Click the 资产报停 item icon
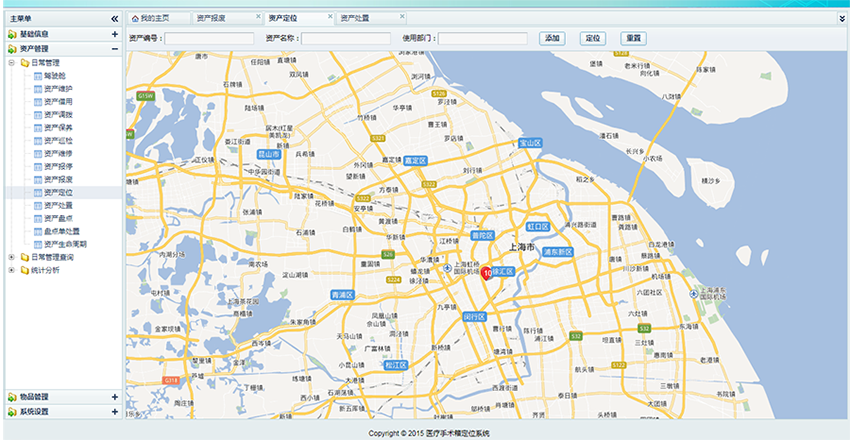 (x=37, y=167)
